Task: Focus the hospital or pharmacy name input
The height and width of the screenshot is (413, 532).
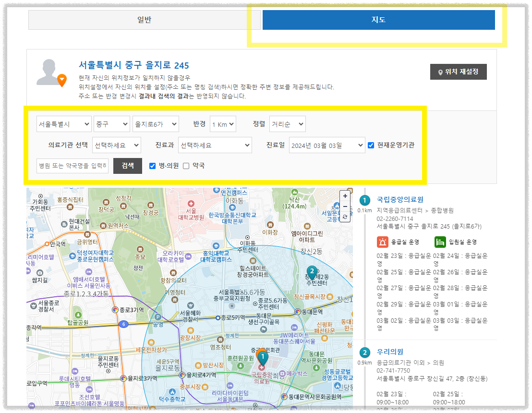Action: click(73, 166)
